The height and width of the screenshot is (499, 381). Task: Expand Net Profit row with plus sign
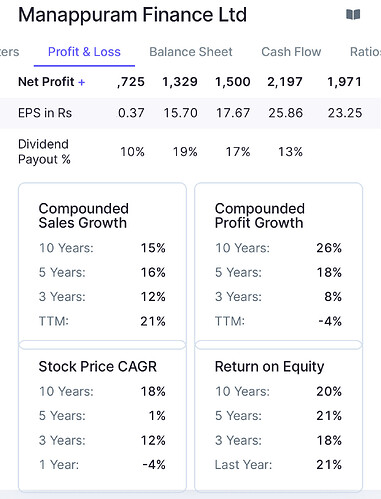click(x=82, y=82)
